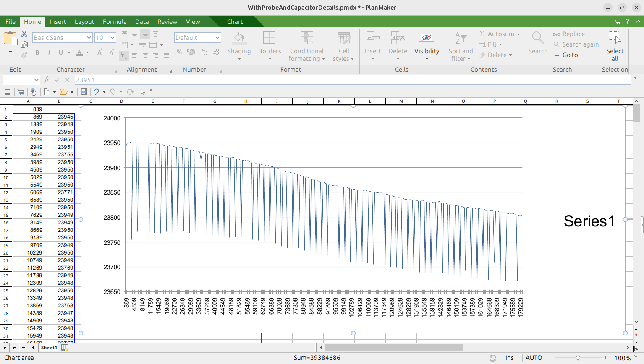Screen dimensions: 644x364
Task: Click the Shading paint bucket icon
Action: 239,38
